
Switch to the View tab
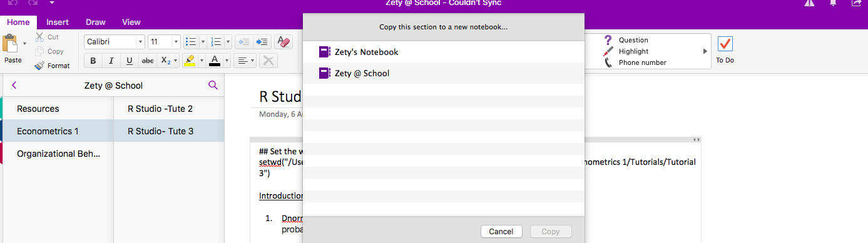131,22
